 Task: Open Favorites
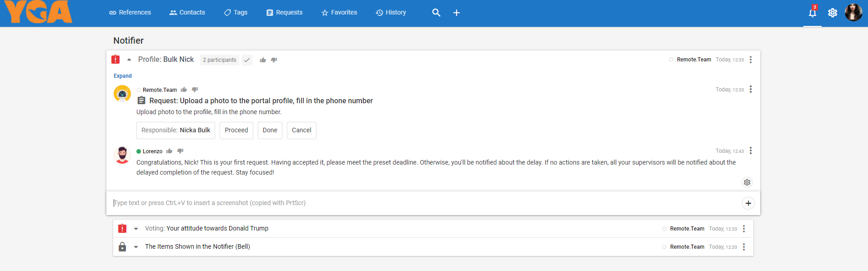[x=339, y=13]
